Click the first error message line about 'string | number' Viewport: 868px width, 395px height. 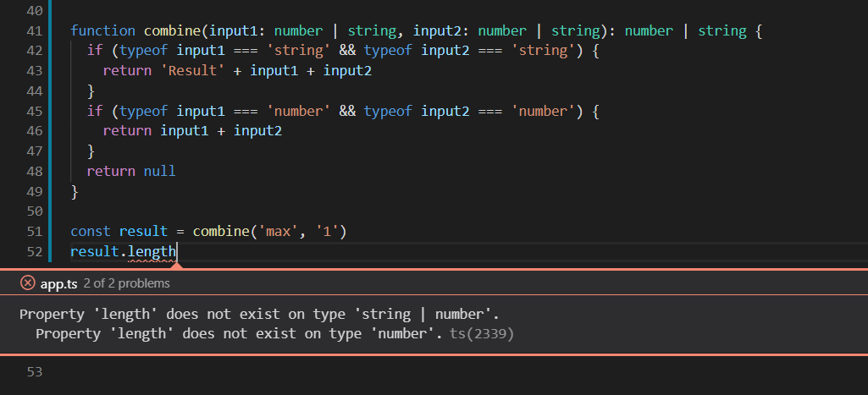[x=260, y=315]
